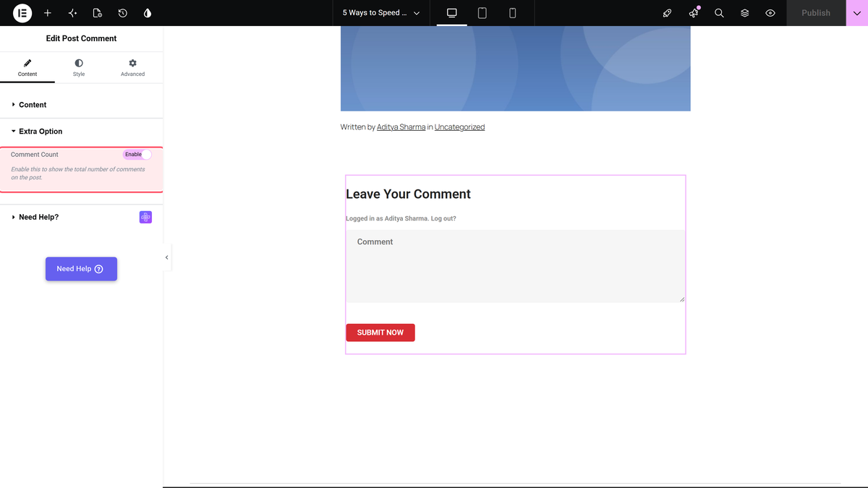Click the Edit Post Comment panel title
This screenshot has height=488, width=868.
[81, 38]
